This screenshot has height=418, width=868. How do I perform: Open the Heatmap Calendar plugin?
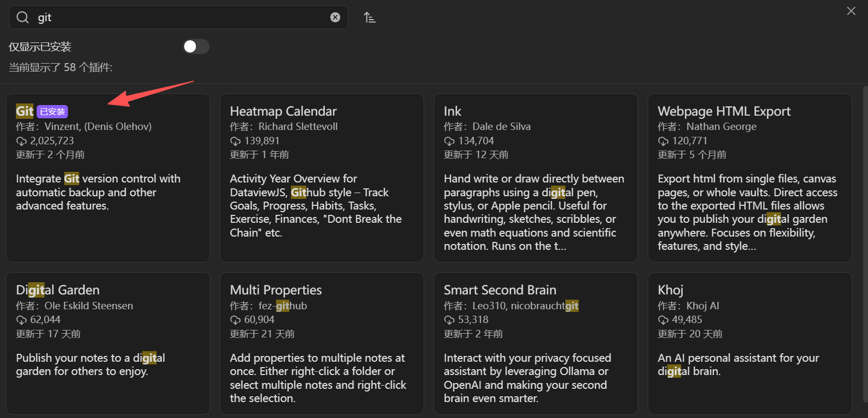click(x=283, y=111)
